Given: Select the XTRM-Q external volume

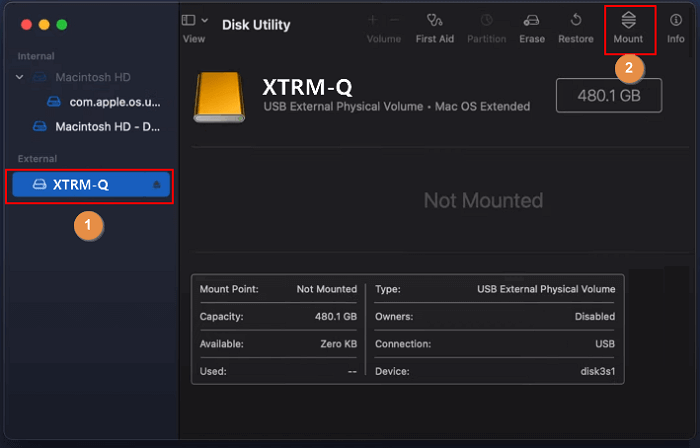Looking at the screenshot, I should (80, 185).
